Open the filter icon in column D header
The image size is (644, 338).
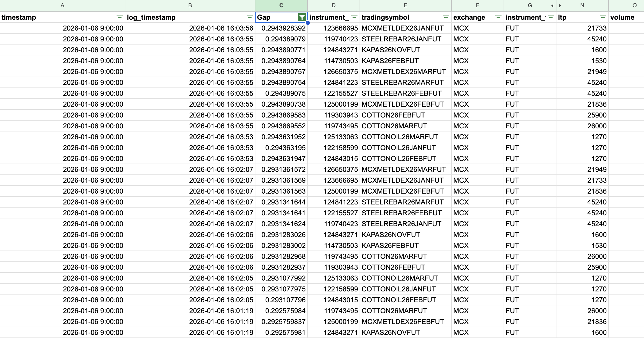click(354, 17)
